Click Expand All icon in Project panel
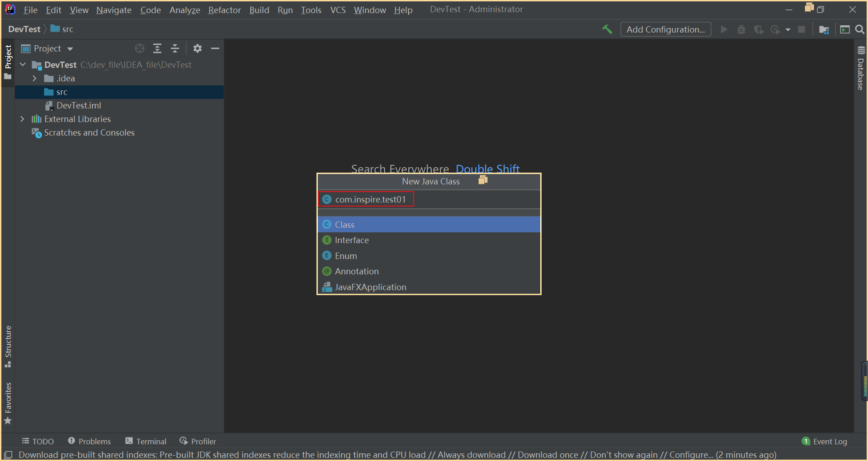This screenshot has width=868, height=461. coord(157,48)
